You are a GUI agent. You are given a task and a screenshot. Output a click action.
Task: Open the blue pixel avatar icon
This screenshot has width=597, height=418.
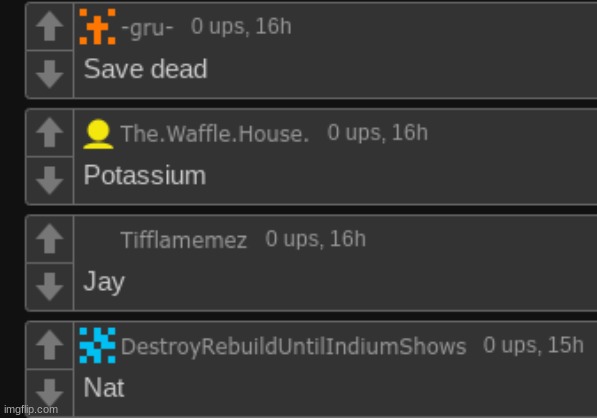pyautogui.click(x=97, y=345)
